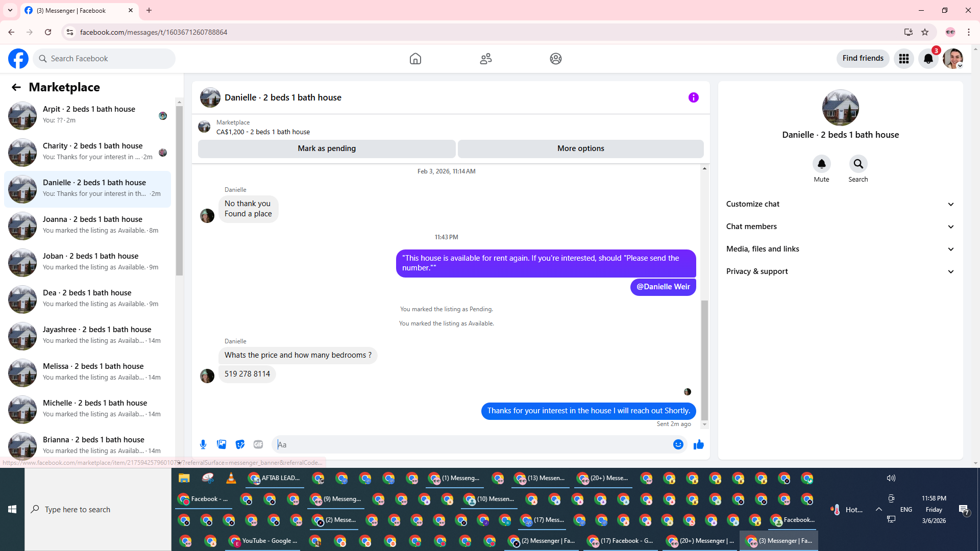This screenshot has width=980, height=551.
Task: Open the sticker picker icon
Action: pyautogui.click(x=240, y=444)
